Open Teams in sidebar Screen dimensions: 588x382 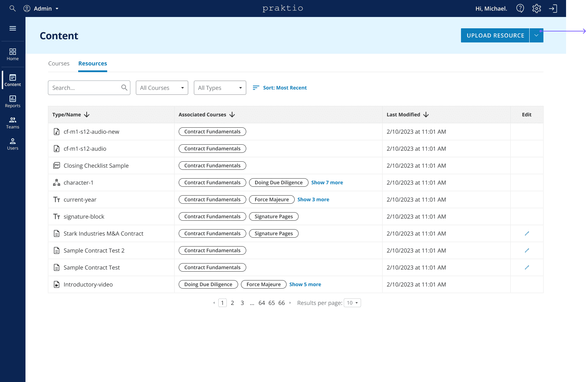[x=13, y=123]
